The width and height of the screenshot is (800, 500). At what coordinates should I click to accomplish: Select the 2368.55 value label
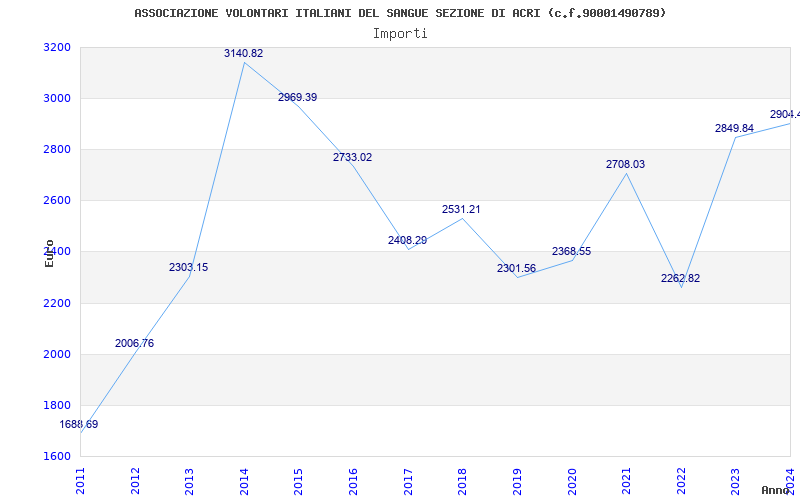click(x=571, y=252)
